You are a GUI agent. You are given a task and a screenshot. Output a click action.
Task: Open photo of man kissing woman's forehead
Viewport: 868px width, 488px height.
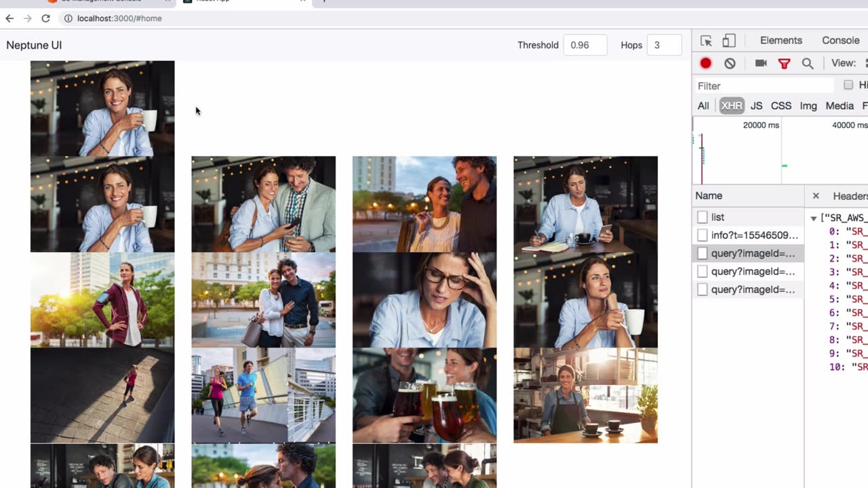click(x=263, y=466)
